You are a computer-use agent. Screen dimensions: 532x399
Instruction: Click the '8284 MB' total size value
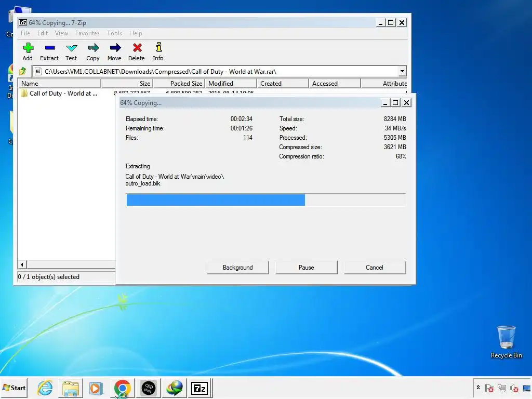tap(395, 119)
